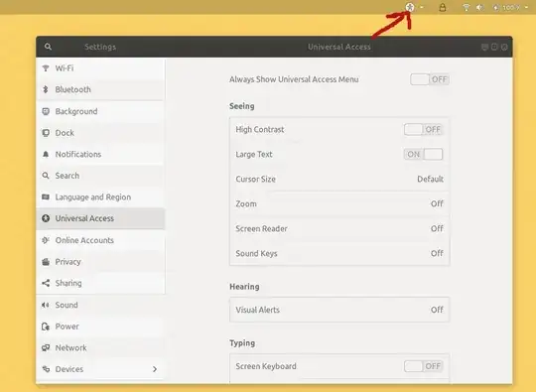
Task: Open the battery system menu arrow in the top bar
Action: pyautogui.click(x=526, y=8)
